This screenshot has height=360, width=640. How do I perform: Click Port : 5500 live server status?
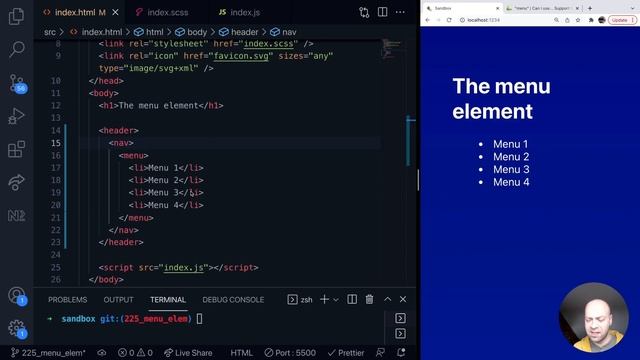(290, 353)
